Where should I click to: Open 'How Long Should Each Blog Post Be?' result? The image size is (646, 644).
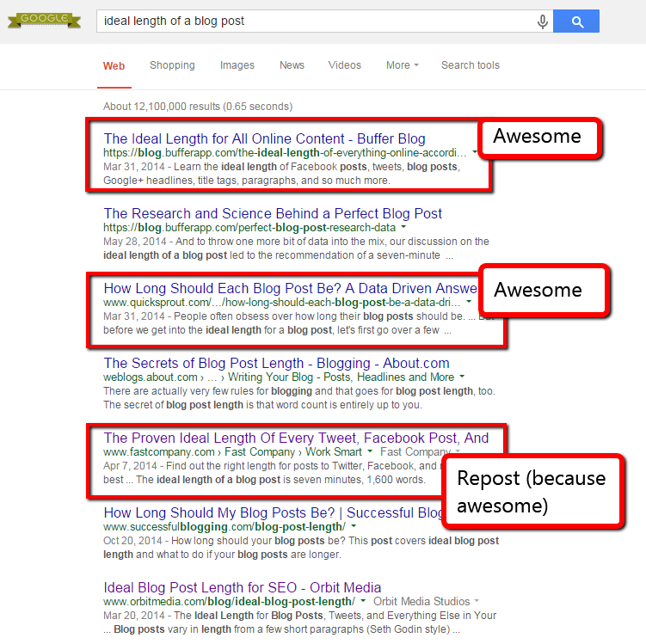click(x=290, y=288)
